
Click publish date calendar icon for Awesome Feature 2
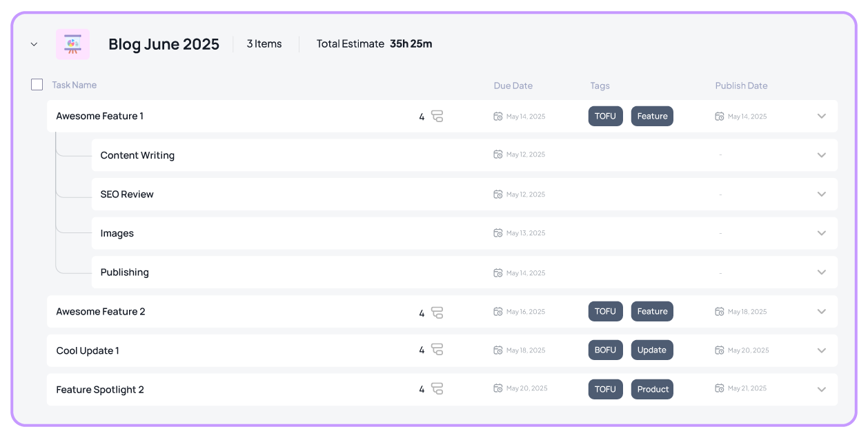[x=720, y=312]
